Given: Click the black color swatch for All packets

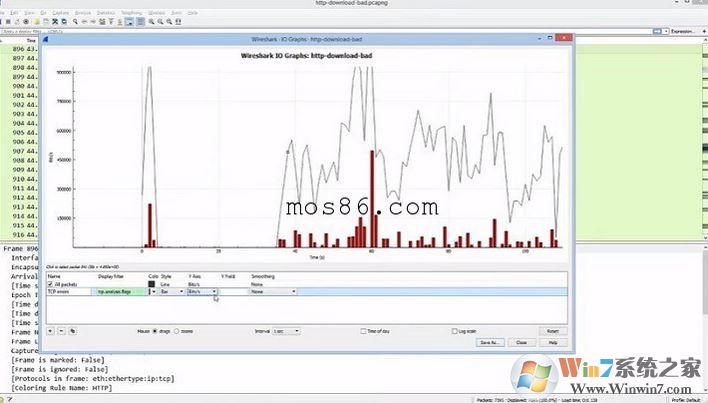Looking at the screenshot, I should pos(152,284).
